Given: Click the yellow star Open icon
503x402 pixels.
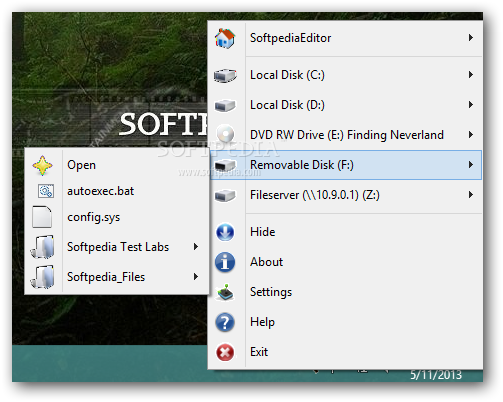Looking at the screenshot, I should coord(42,165).
